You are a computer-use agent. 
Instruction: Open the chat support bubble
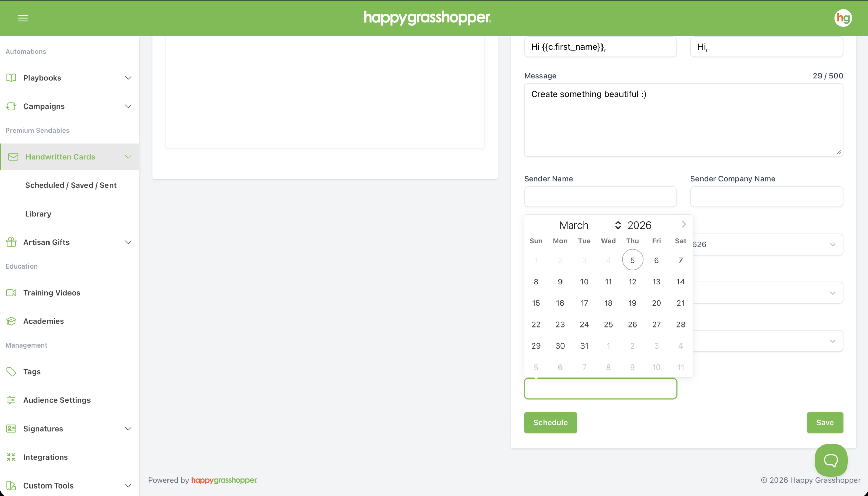tap(830, 460)
